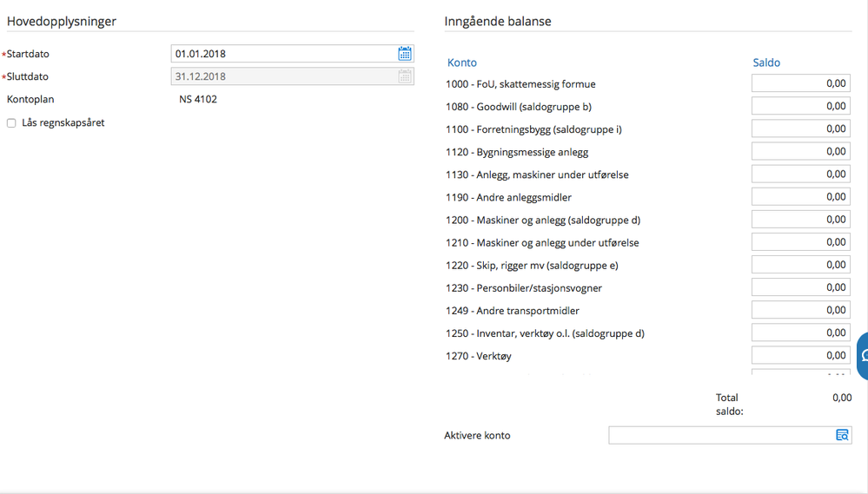Open the chat bubble at right edge
868x494 pixels.
point(863,356)
